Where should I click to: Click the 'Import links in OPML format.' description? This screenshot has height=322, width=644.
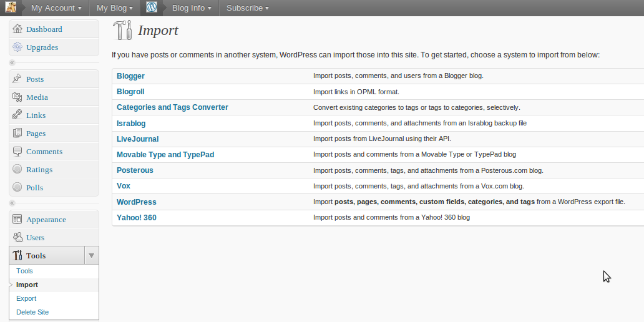coord(356,92)
